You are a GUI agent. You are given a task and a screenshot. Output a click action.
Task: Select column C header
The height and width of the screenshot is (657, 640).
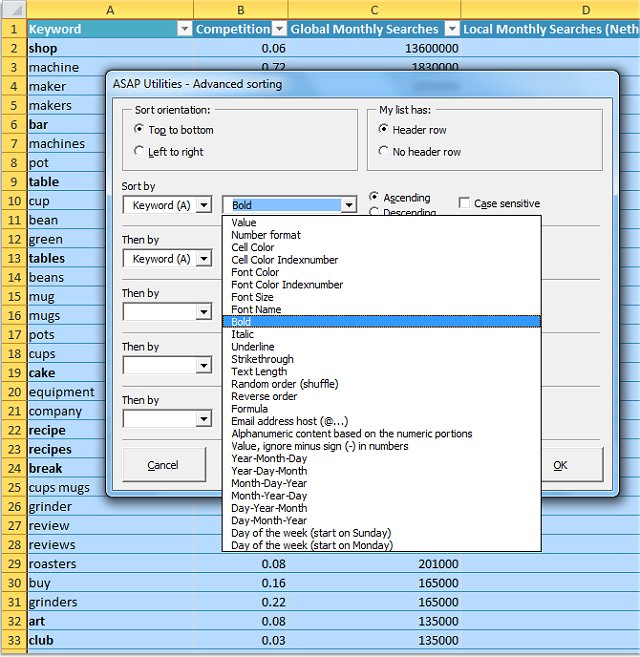[x=374, y=10]
